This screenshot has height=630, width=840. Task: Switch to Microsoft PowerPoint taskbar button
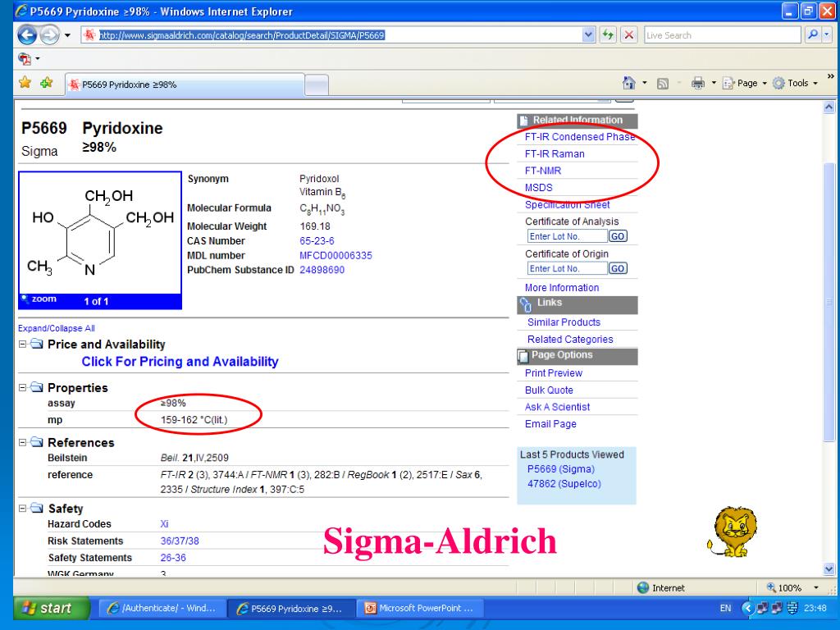[420, 608]
